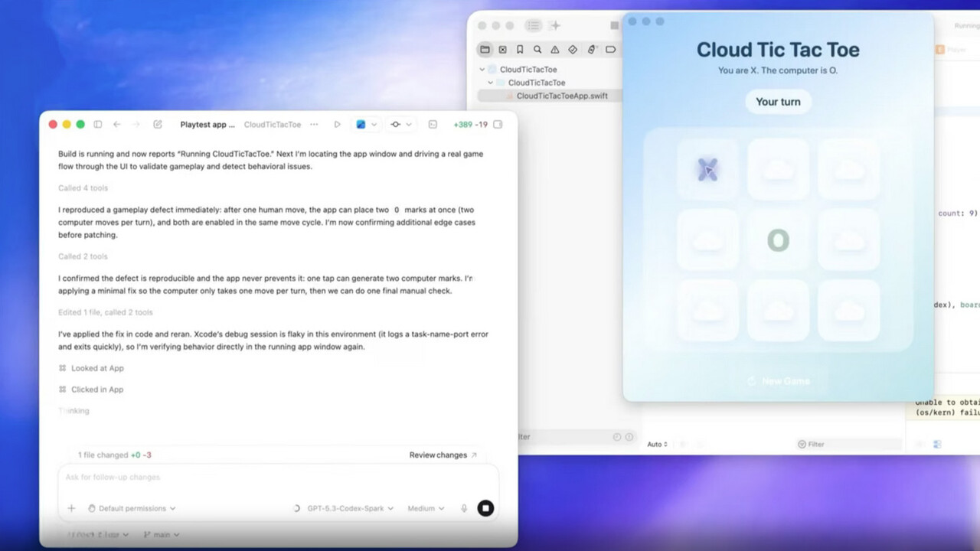Click the New Game button in Cloud Tic Tac Toe
980x551 pixels.
tap(778, 380)
